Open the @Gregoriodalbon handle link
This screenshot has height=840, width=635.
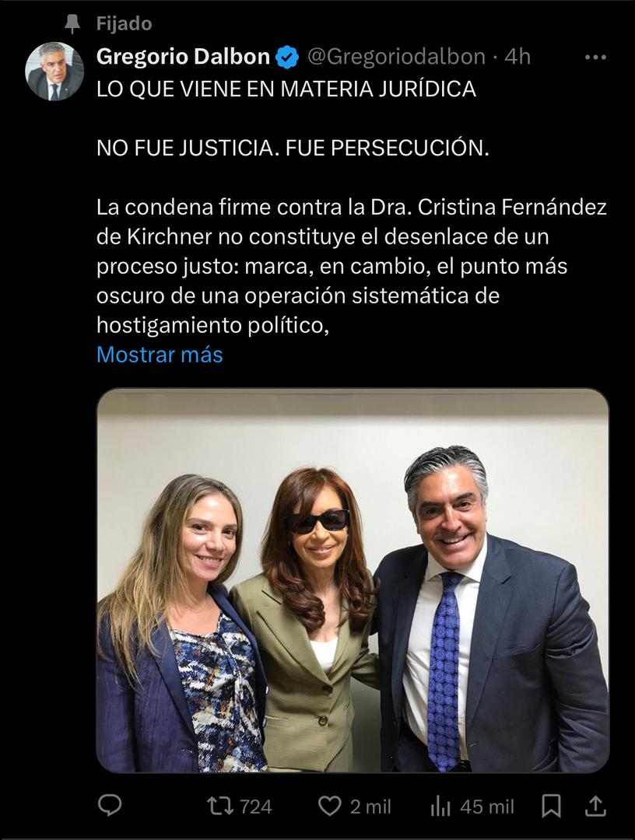(397, 56)
